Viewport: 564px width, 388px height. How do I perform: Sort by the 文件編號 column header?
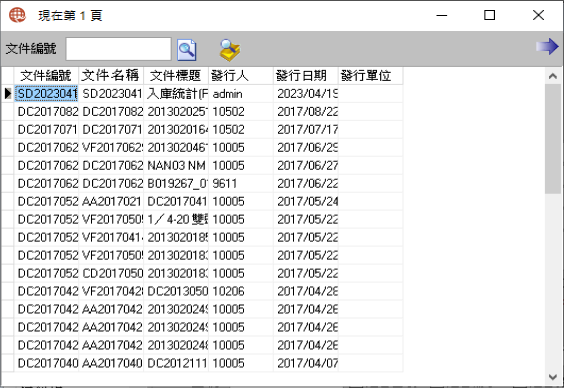point(46,76)
